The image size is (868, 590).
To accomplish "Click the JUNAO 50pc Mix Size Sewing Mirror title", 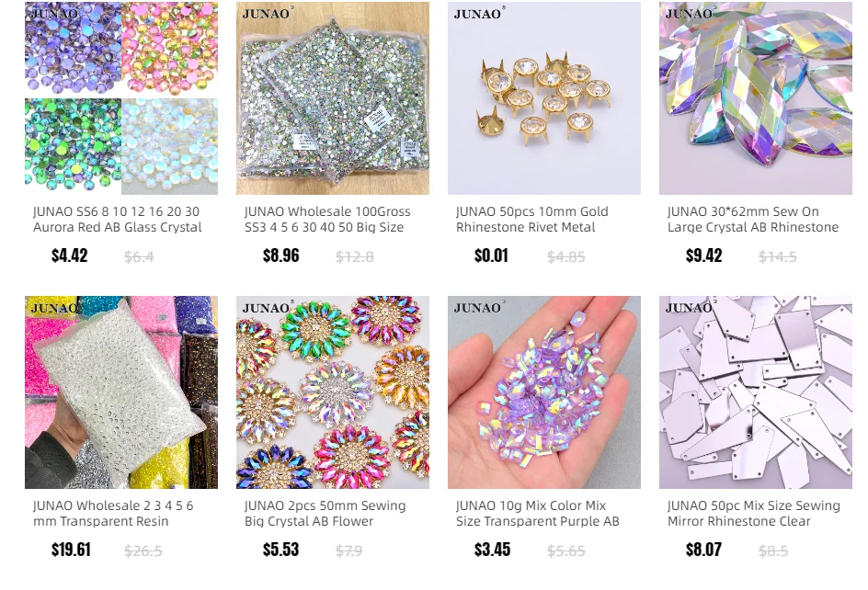I will pos(754,514).
